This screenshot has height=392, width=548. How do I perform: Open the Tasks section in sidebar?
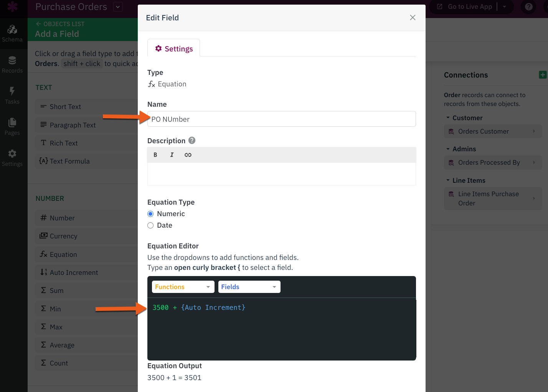point(12,96)
